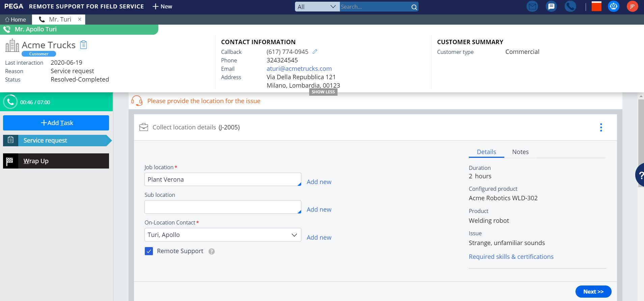Image resolution: width=644 pixels, height=301 pixels.
Task: Click the phone call icon in header
Action: point(570,6)
